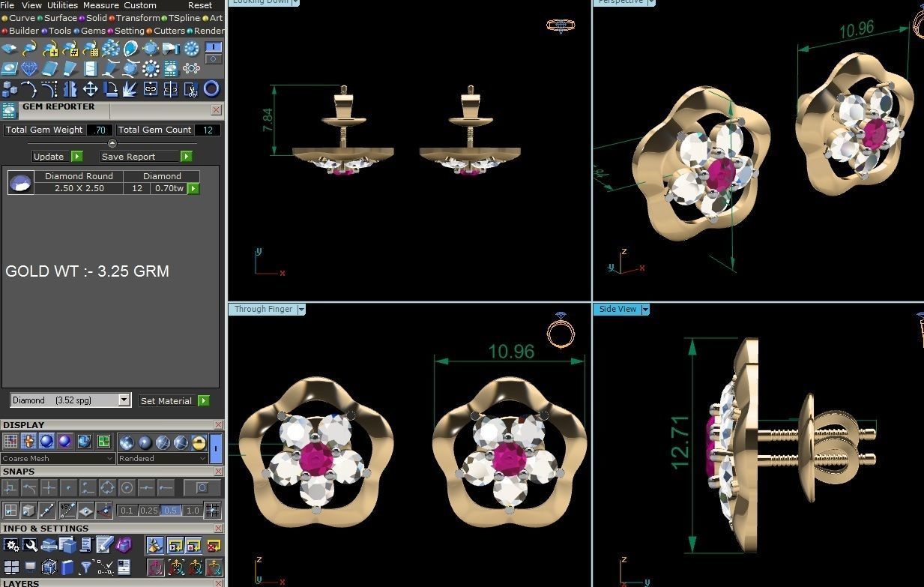This screenshot has height=587, width=924.
Task: Toggle the center circle snap
Action: (127, 488)
